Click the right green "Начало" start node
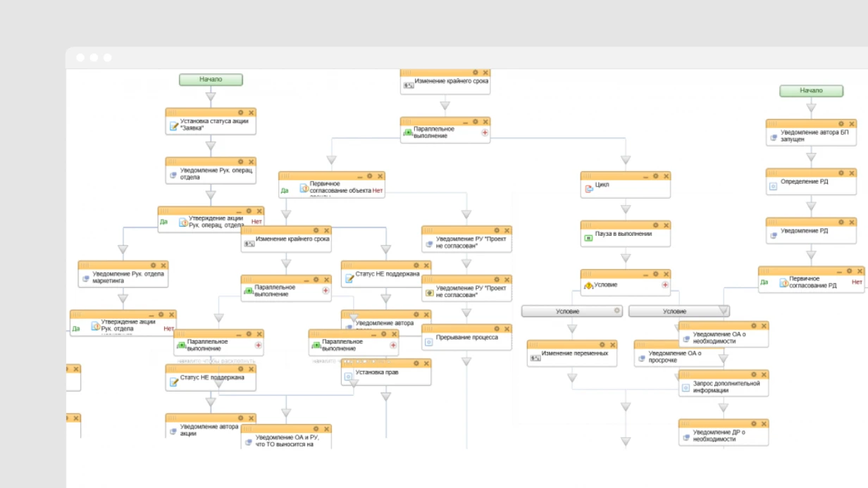The image size is (868, 488). point(811,91)
